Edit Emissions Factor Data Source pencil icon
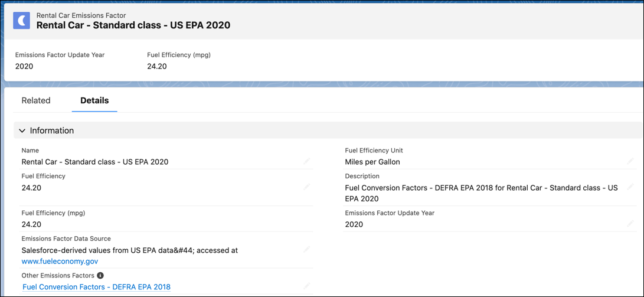Viewport: 644px width, 297px height. (x=307, y=249)
